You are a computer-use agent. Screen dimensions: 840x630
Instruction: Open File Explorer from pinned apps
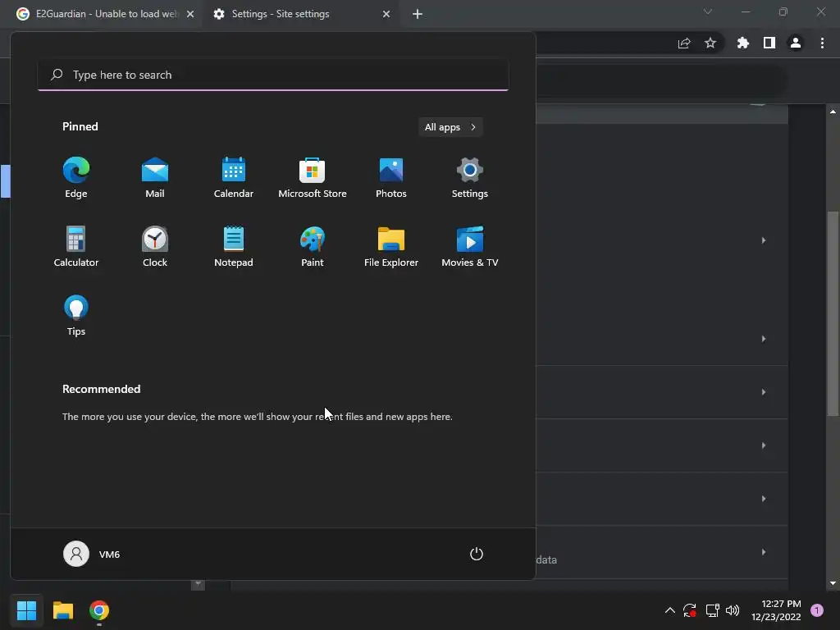click(x=391, y=246)
